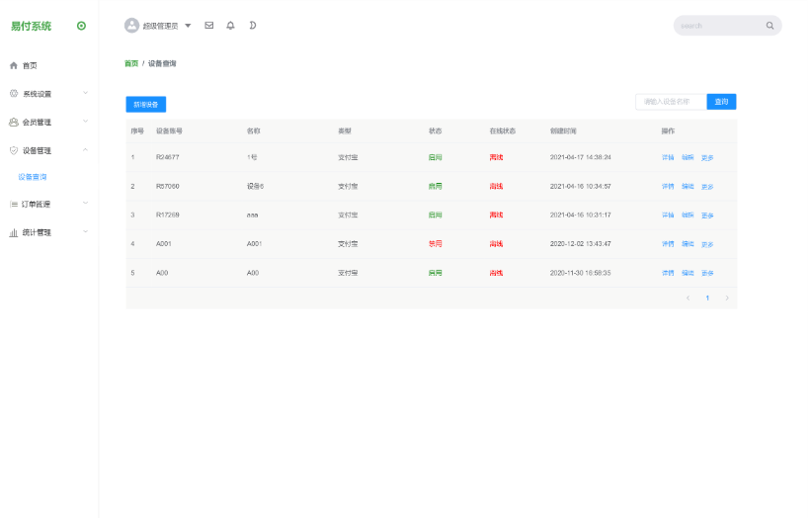The image size is (812, 518).
Task: Go to next page using right arrow
Action: pos(727,298)
